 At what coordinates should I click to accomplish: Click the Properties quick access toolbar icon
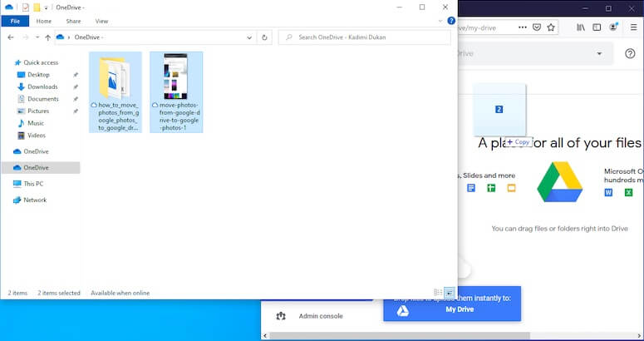tap(26, 7)
